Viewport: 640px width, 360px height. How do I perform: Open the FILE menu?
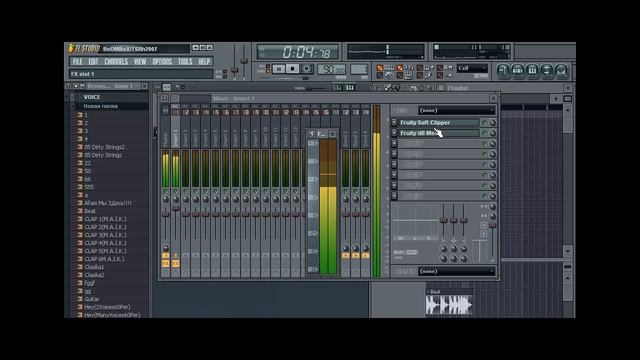(x=77, y=62)
